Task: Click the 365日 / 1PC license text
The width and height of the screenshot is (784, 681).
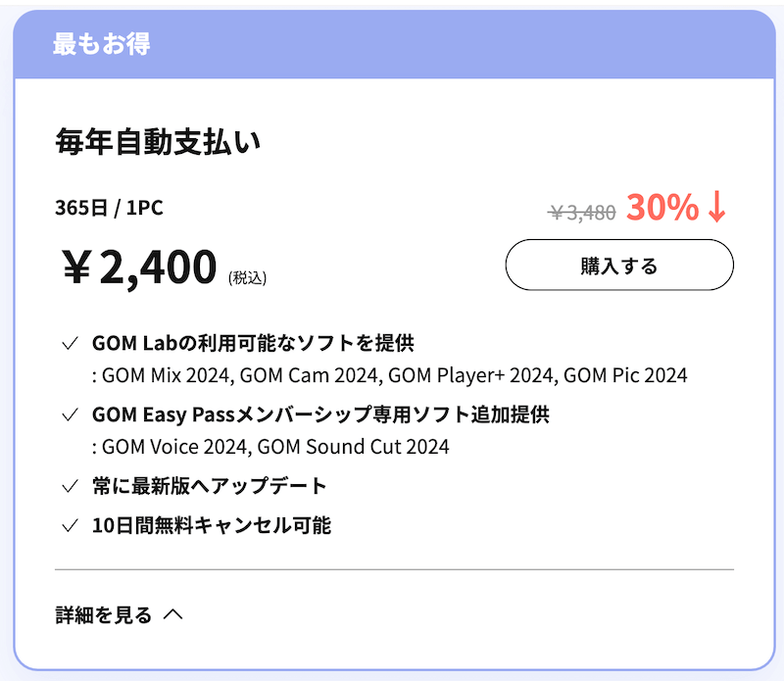Action: pyautogui.click(x=108, y=207)
